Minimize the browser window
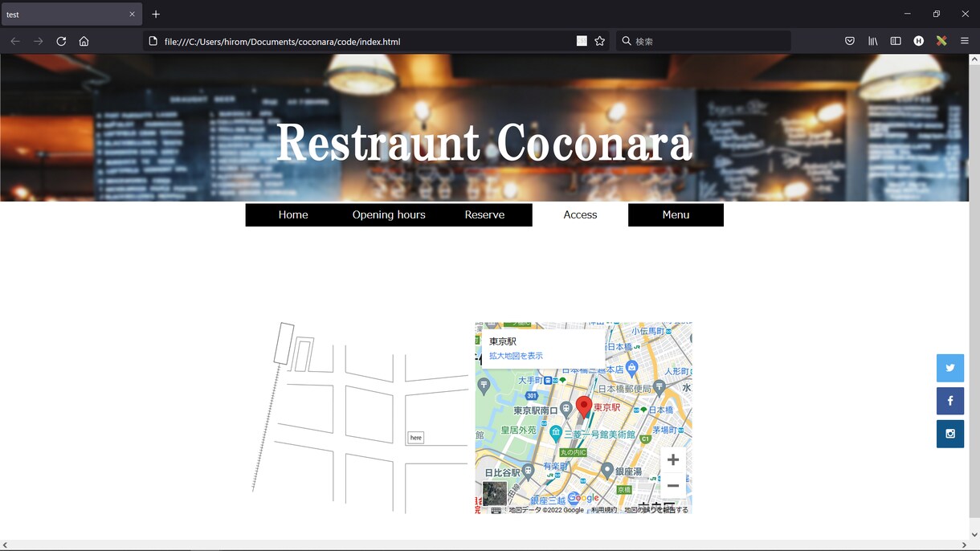980x551 pixels. click(908, 14)
